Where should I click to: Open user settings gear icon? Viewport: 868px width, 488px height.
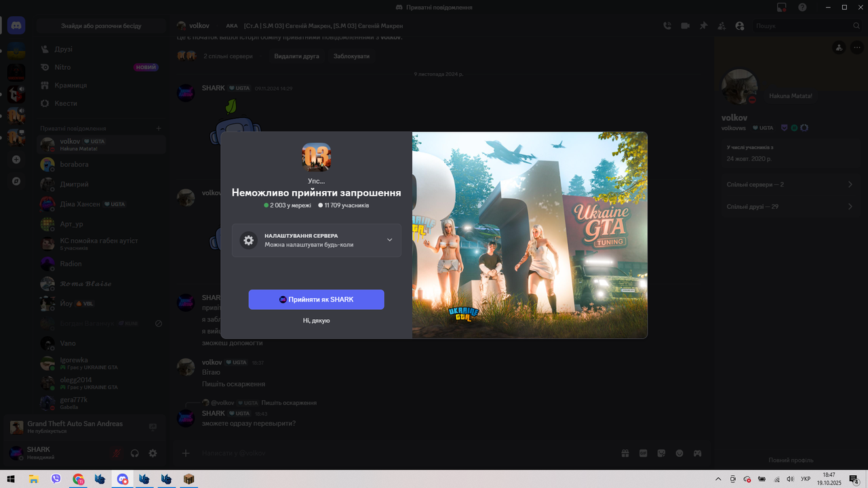tap(153, 453)
